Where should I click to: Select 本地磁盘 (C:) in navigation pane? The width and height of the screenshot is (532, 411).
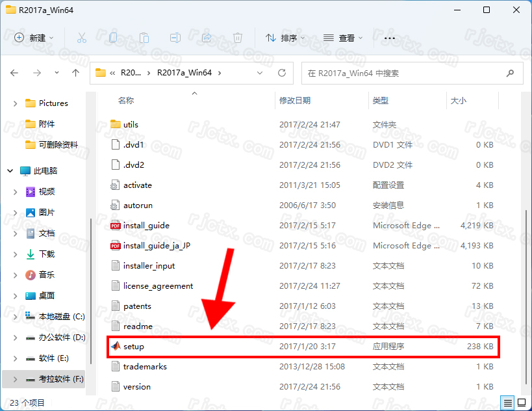tap(61, 317)
